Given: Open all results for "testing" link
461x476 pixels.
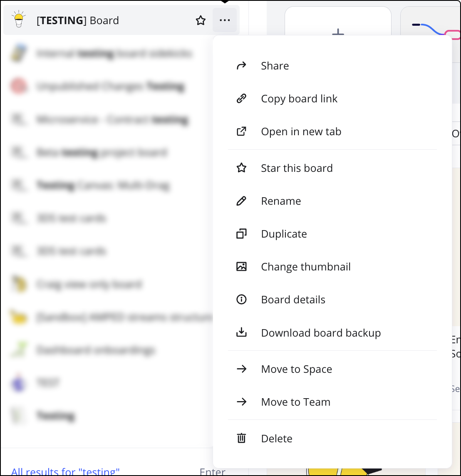Looking at the screenshot, I should pos(64,471).
